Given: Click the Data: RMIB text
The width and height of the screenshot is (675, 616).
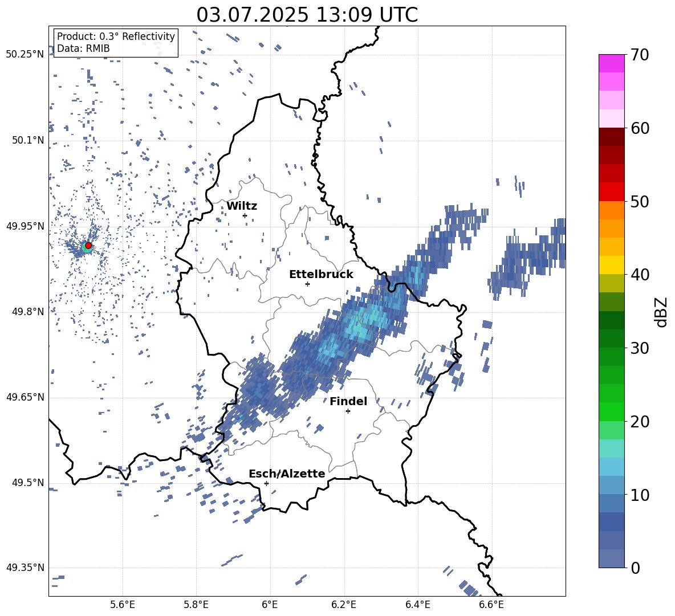Looking at the screenshot, I should [83, 48].
